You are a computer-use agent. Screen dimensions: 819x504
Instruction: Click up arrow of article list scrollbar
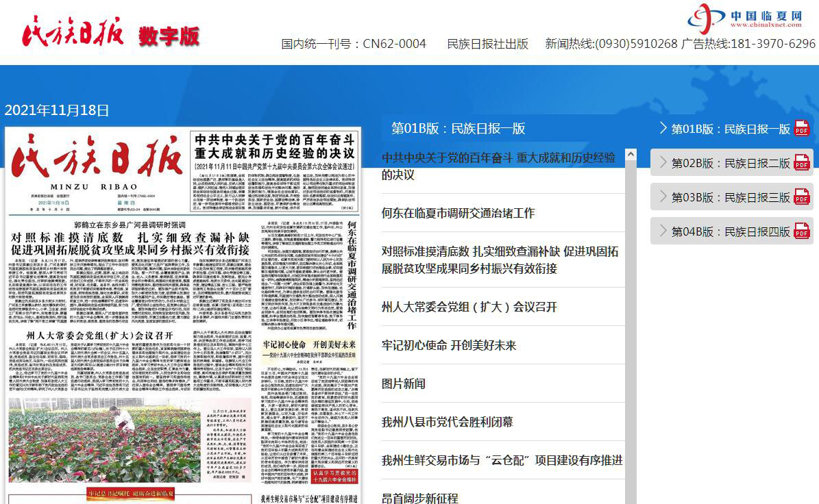click(631, 154)
